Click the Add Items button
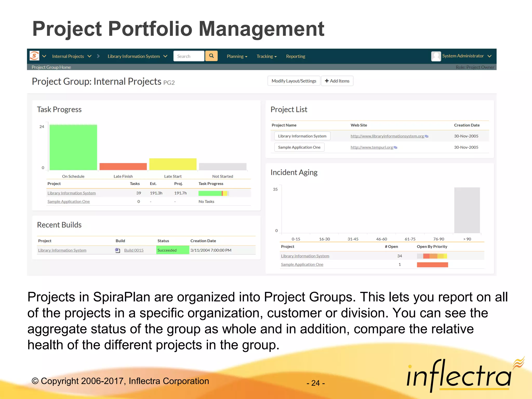This screenshot has width=532, height=399. click(337, 81)
